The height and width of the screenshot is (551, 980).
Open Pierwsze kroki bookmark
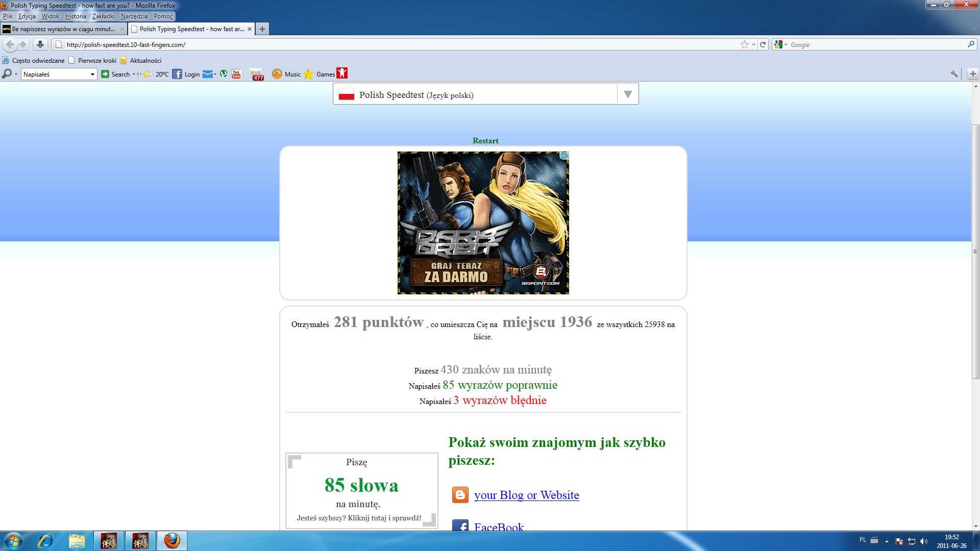click(92, 60)
